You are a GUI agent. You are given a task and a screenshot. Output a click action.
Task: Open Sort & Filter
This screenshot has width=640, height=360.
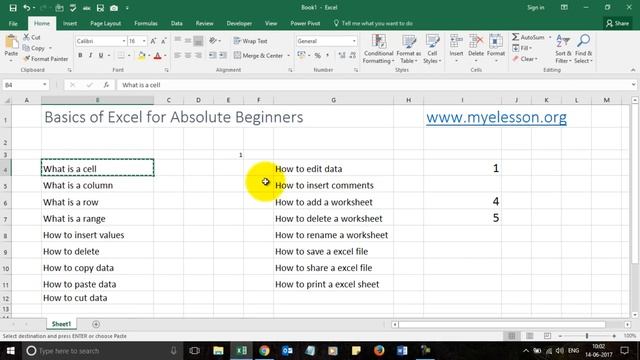point(563,49)
